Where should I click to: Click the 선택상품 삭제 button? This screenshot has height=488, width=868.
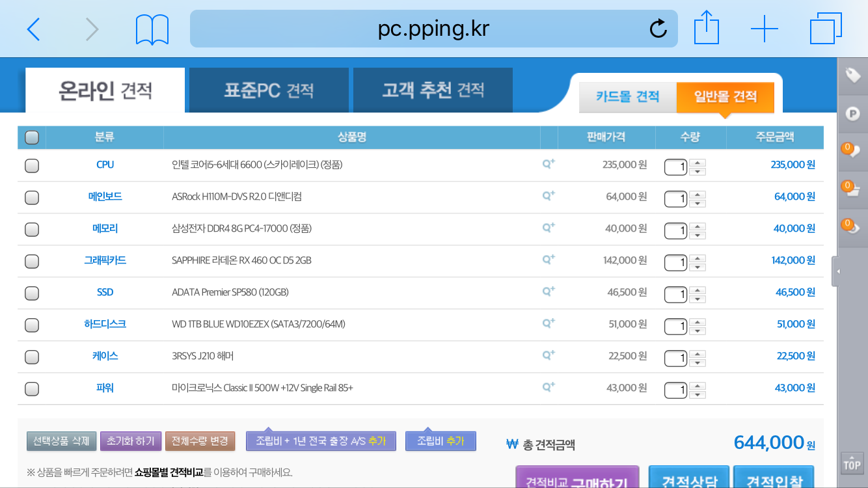[x=62, y=441]
